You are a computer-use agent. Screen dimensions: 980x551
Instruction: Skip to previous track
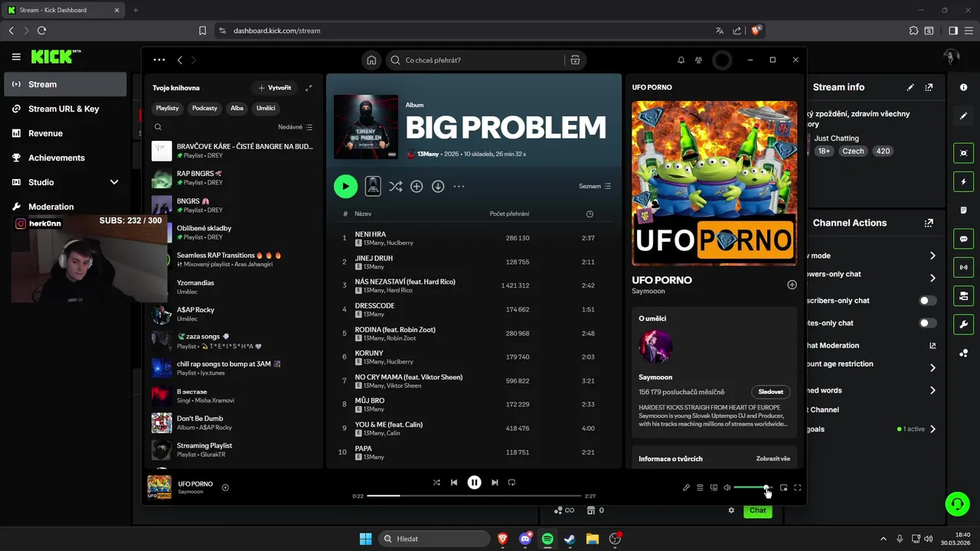(x=454, y=482)
